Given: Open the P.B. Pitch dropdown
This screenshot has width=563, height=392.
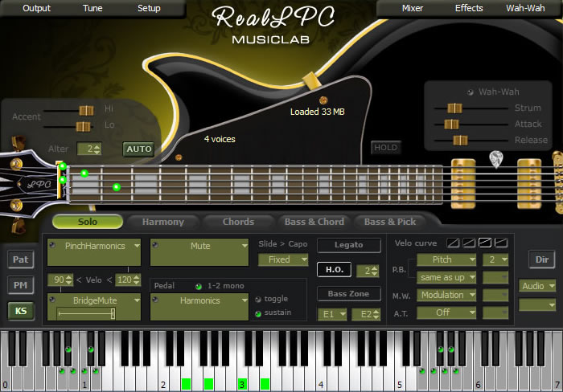Looking at the screenshot, I should click(446, 259).
